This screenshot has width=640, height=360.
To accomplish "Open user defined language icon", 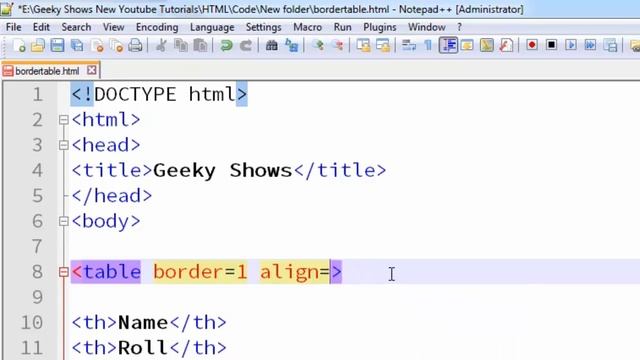I will (x=467, y=45).
